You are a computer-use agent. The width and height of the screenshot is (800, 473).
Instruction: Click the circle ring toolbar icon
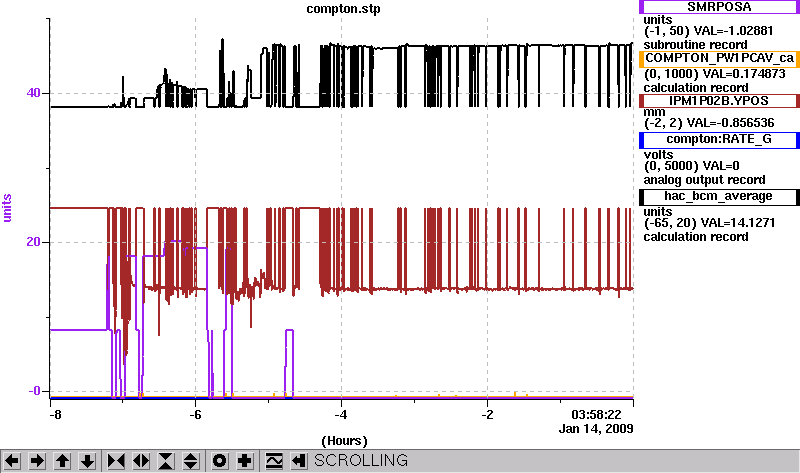coord(220,461)
